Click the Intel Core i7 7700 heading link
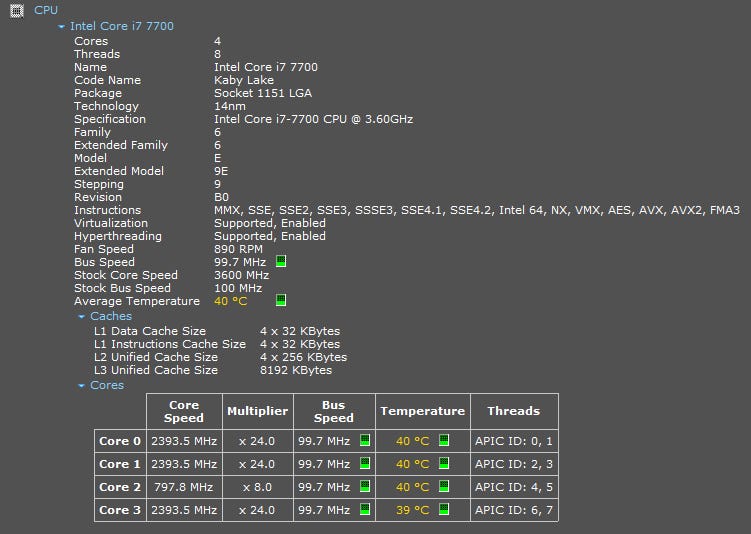This screenshot has width=751, height=534. point(122,26)
